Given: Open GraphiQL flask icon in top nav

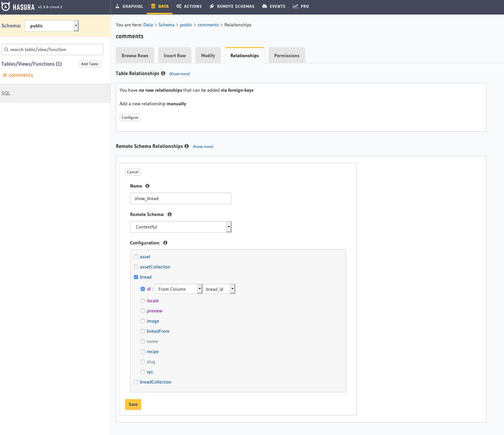Looking at the screenshot, I should click(118, 6).
